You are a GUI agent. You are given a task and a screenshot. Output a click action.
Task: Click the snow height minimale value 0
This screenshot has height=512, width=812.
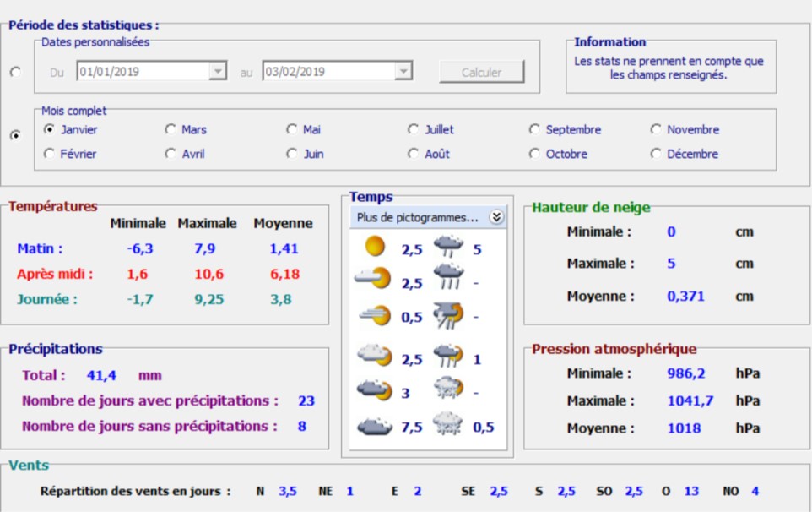pos(671,231)
